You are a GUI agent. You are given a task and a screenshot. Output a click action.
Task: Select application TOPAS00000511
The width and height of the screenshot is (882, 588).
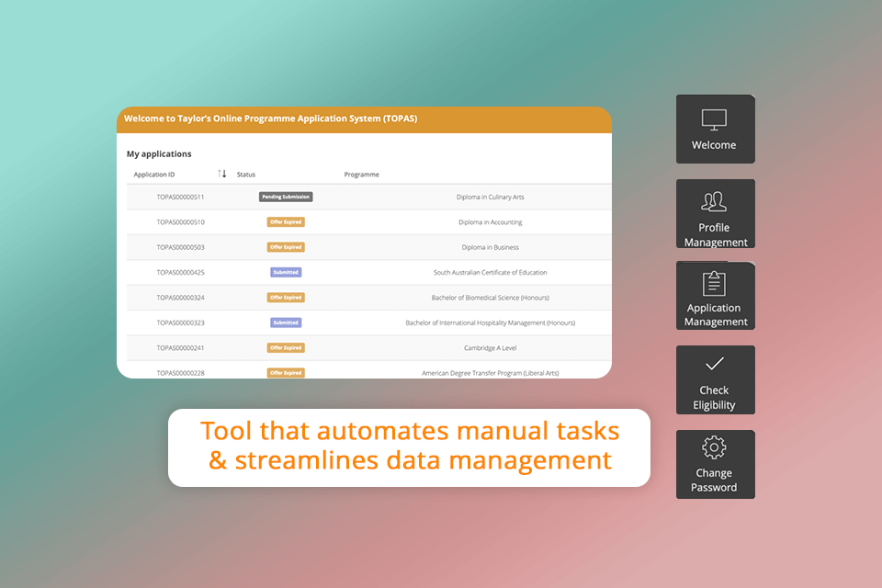click(x=181, y=197)
